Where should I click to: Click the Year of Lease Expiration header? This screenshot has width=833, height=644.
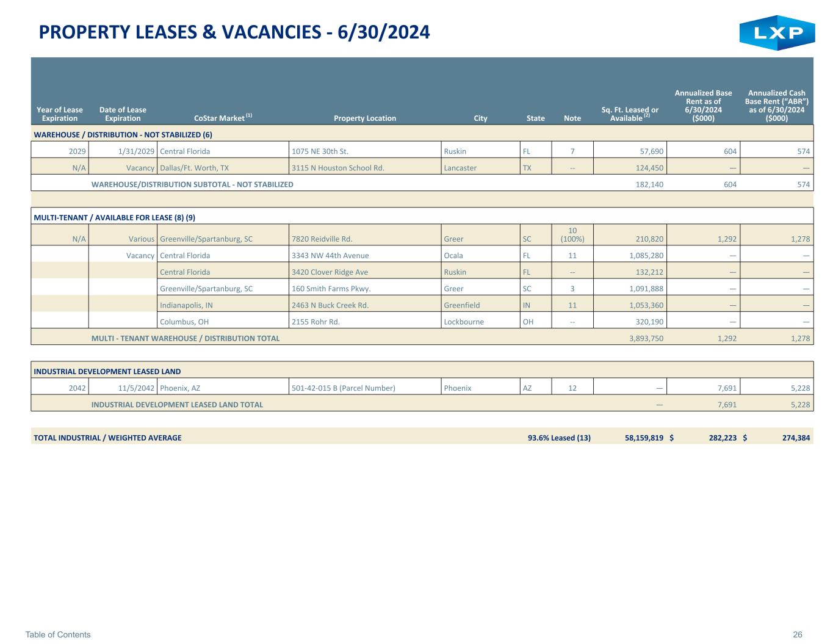click(x=60, y=114)
